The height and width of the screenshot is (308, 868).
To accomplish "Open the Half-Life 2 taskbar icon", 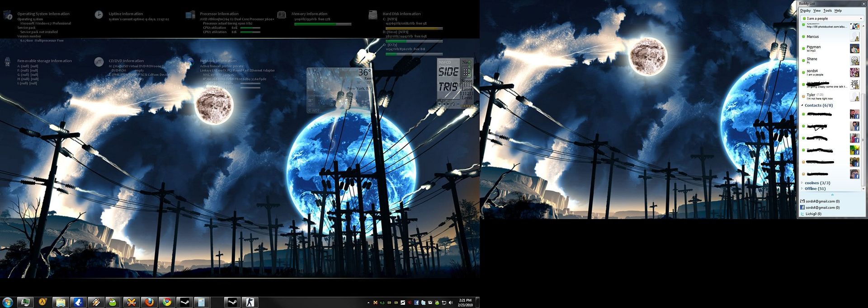I will click(x=42, y=302).
